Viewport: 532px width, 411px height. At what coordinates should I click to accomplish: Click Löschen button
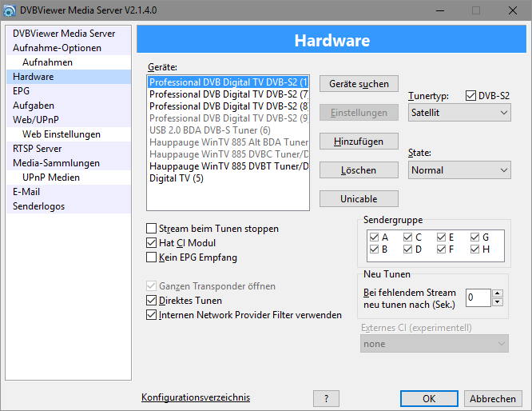pyautogui.click(x=359, y=170)
